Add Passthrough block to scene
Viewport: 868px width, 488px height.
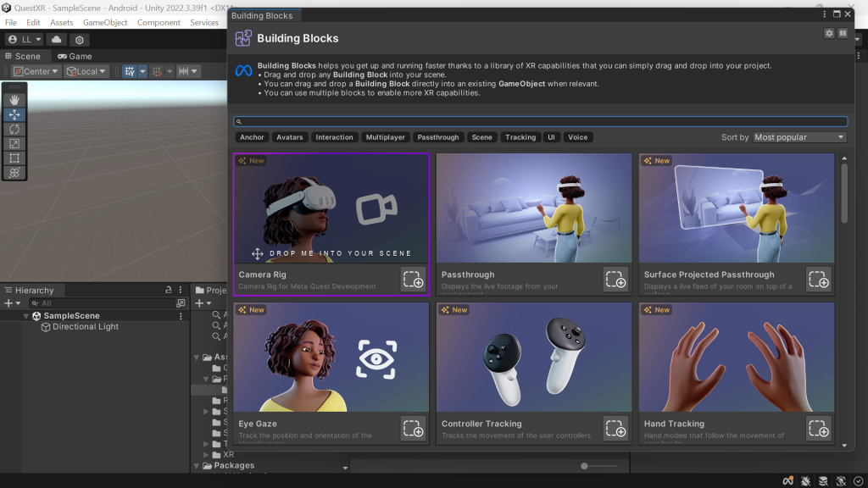coord(615,280)
